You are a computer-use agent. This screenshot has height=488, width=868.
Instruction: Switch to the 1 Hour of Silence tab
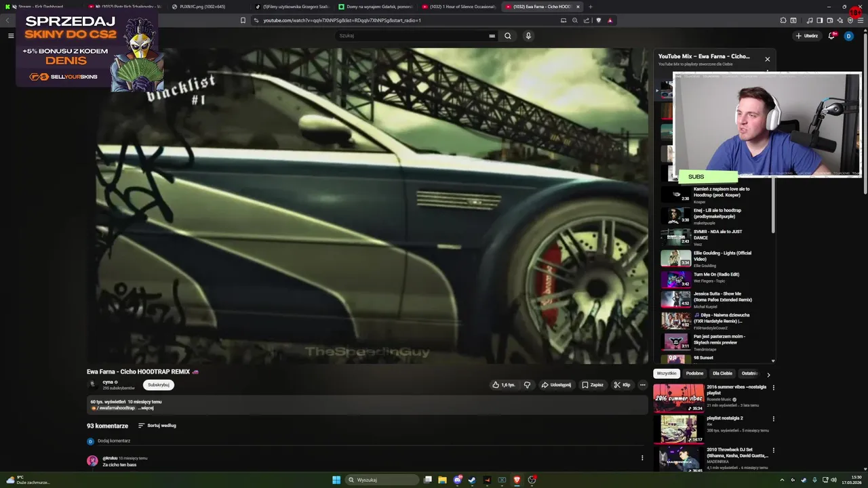(x=459, y=7)
